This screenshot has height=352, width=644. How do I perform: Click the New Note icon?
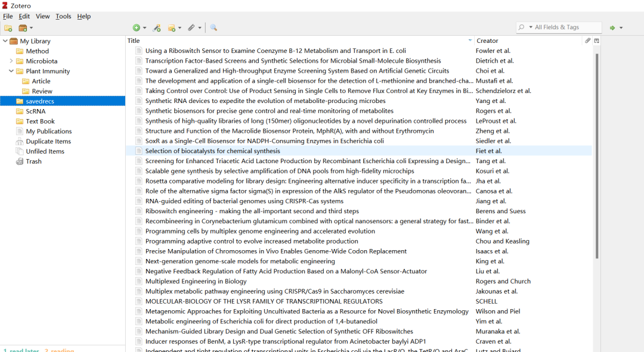click(172, 28)
